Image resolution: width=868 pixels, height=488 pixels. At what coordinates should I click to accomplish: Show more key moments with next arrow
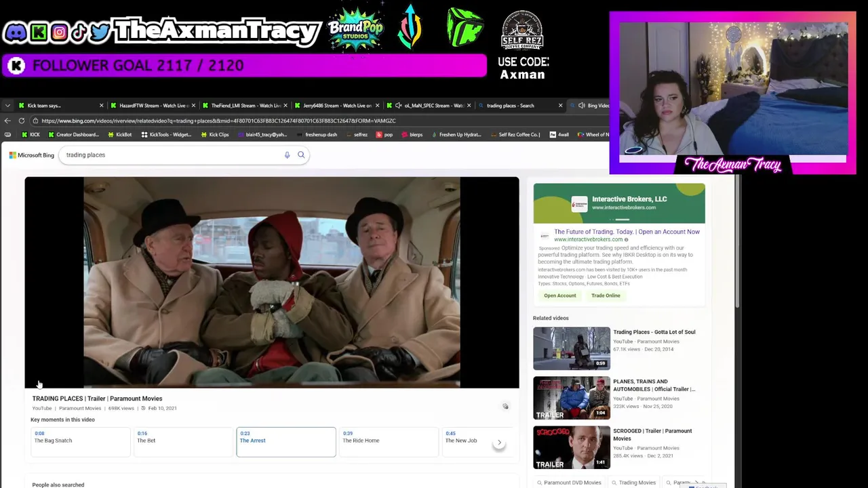tap(499, 443)
